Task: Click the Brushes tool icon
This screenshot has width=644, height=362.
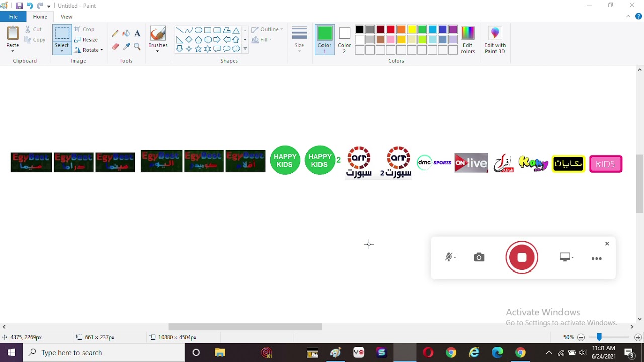Action: [158, 34]
